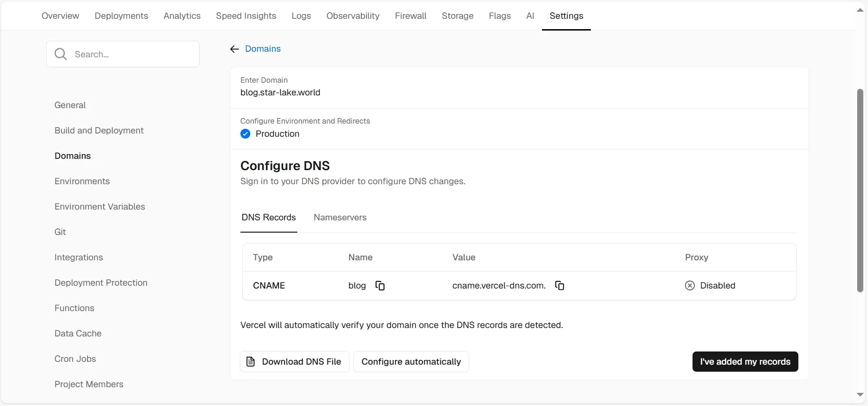Open the Firewall tab

click(411, 16)
